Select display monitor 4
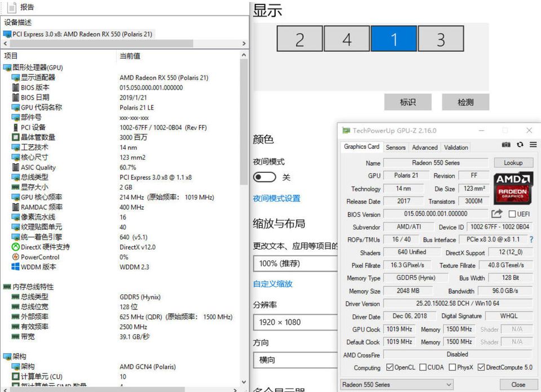The width and height of the screenshot is (541, 392). click(x=347, y=39)
